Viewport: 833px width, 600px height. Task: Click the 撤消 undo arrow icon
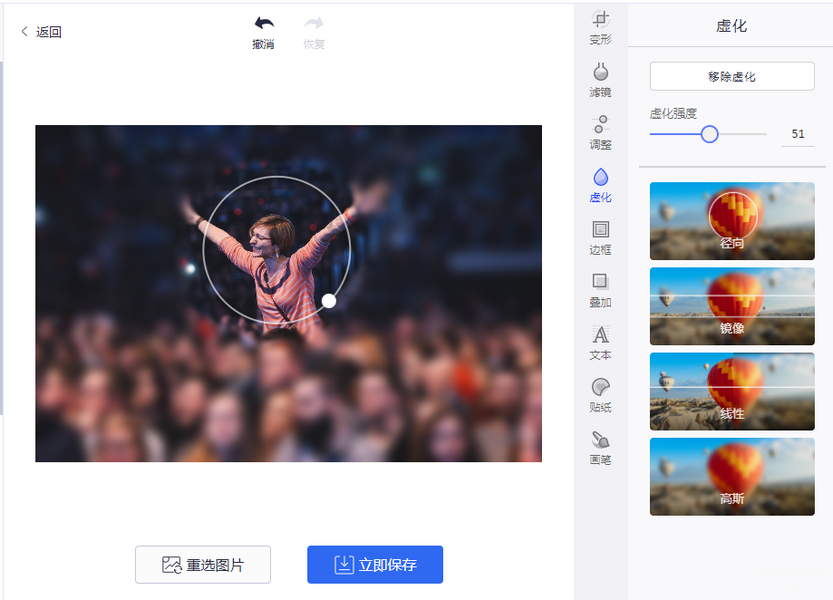point(263,24)
